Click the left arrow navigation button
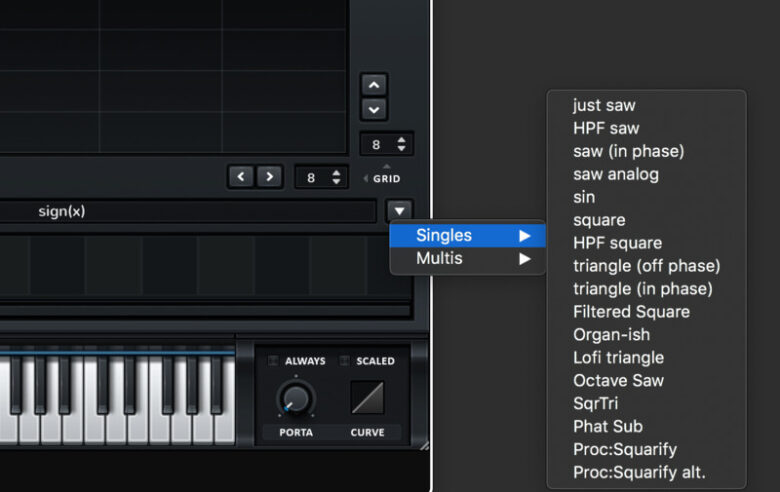Screen dimensions: 780x492 (241, 177)
